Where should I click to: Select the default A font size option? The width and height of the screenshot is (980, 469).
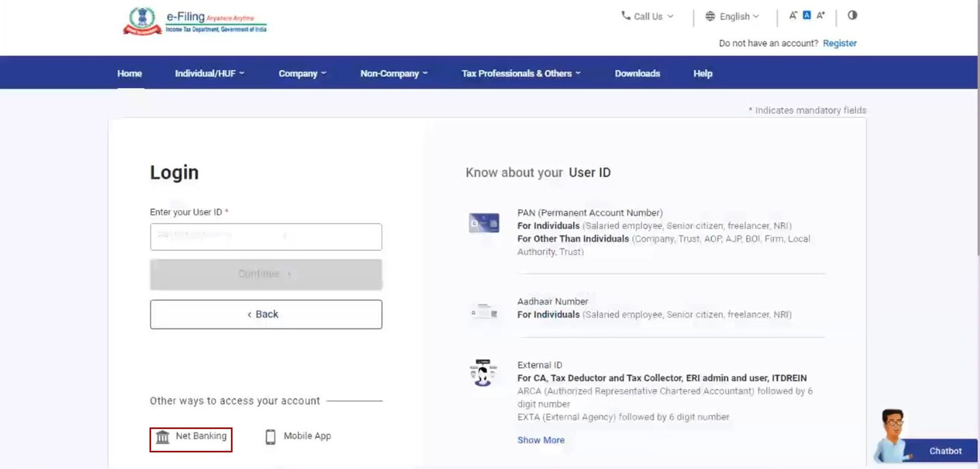coord(806,16)
